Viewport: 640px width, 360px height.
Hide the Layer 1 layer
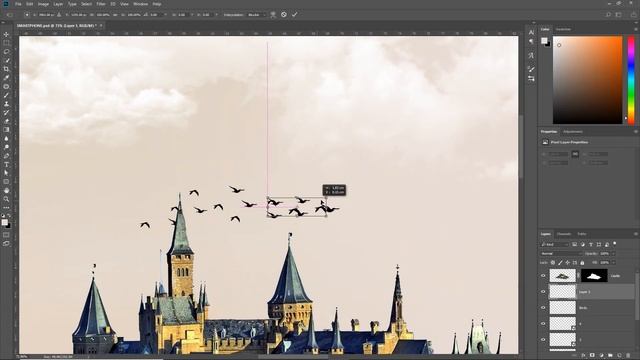pyautogui.click(x=543, y=291)
